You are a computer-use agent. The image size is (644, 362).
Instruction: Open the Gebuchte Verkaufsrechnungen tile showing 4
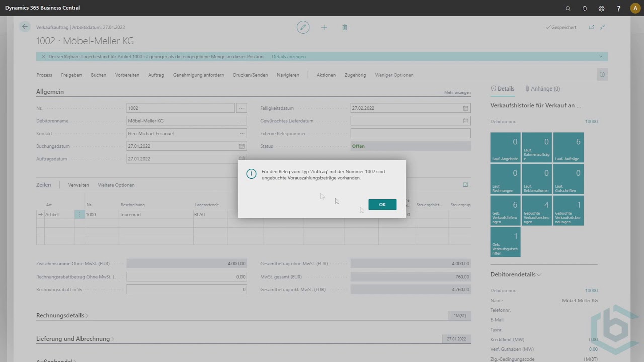click(537, 210)
